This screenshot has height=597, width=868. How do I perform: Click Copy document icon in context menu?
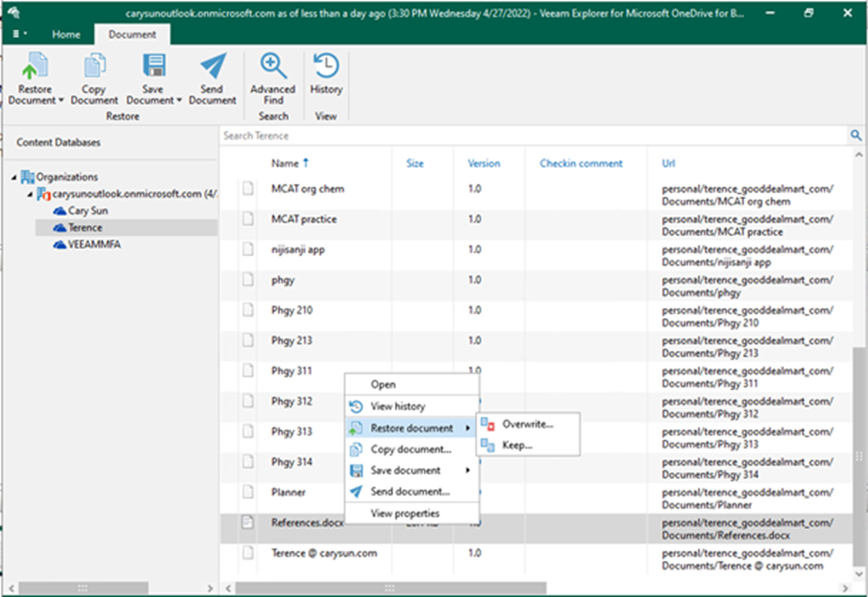(x=356, y=449)
